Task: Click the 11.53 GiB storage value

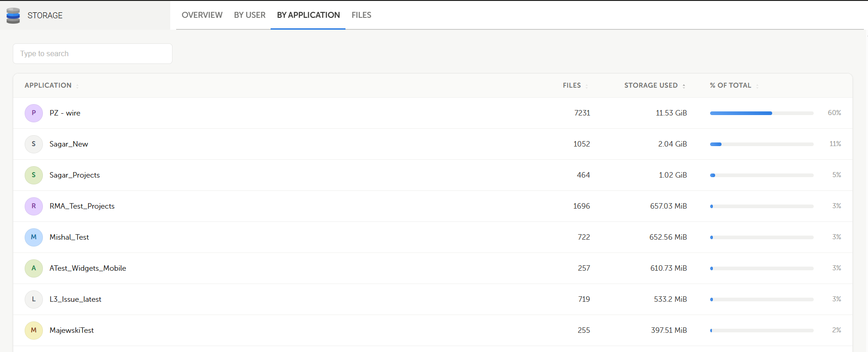Action: click(671, 113)
